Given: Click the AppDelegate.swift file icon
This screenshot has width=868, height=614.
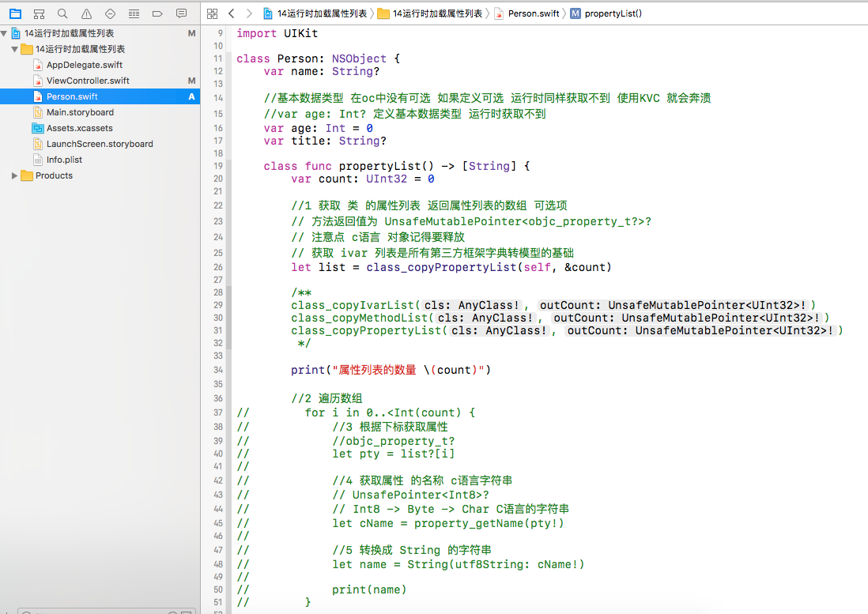Looking at the screenshot, I should pyautogui.click(x=38, y=65).
